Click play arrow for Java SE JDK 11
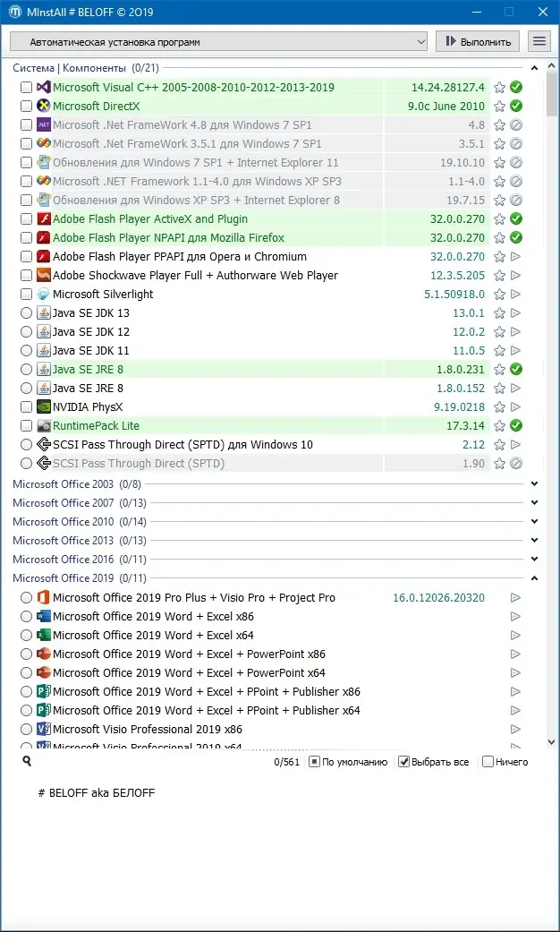The image size is (560, 932). (516, 351)
